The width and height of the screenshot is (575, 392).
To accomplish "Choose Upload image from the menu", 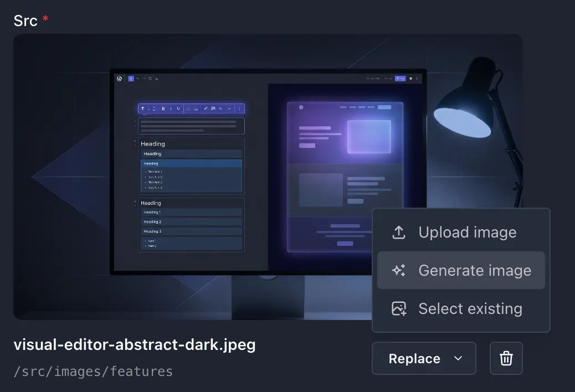I will click(461, 233).
